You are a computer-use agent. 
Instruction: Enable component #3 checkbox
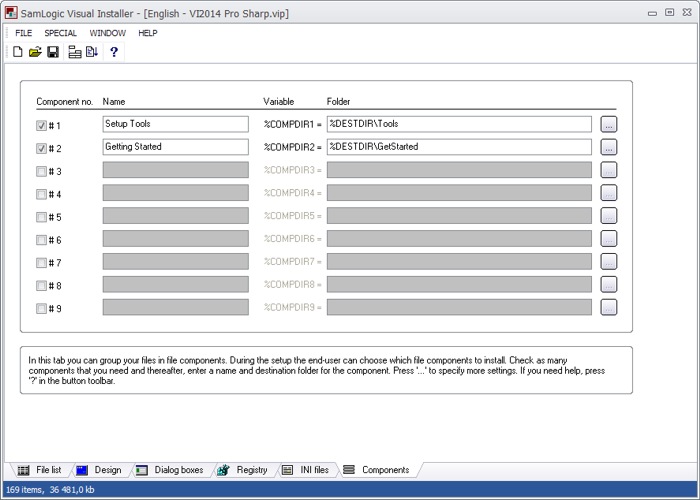coord(41,171)
